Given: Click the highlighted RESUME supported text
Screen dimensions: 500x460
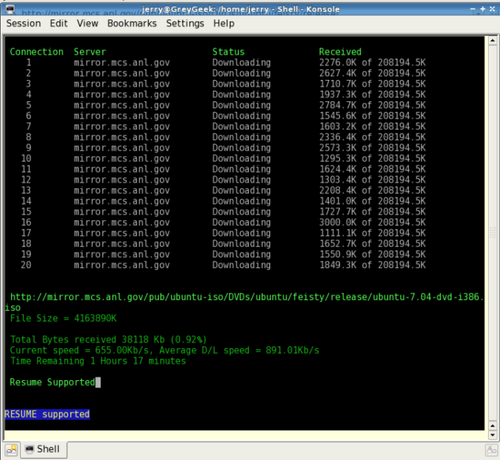Looking at the screenshot, I should coord(47,414).
